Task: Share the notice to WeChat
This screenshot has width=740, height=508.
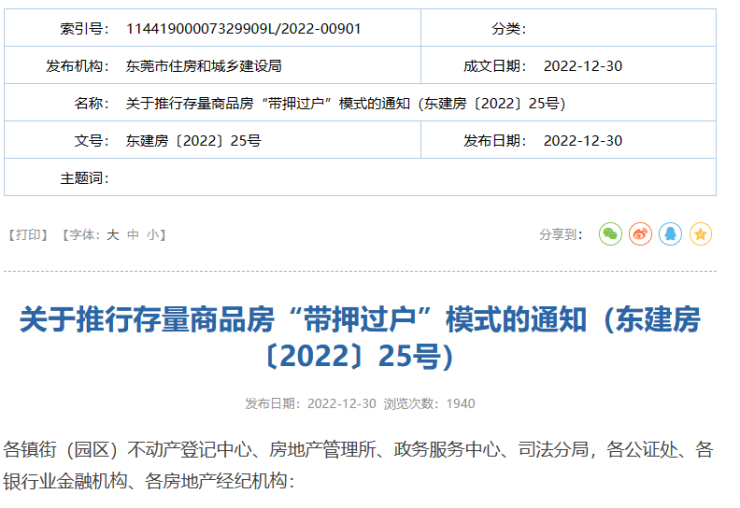Action: (610, 234)
